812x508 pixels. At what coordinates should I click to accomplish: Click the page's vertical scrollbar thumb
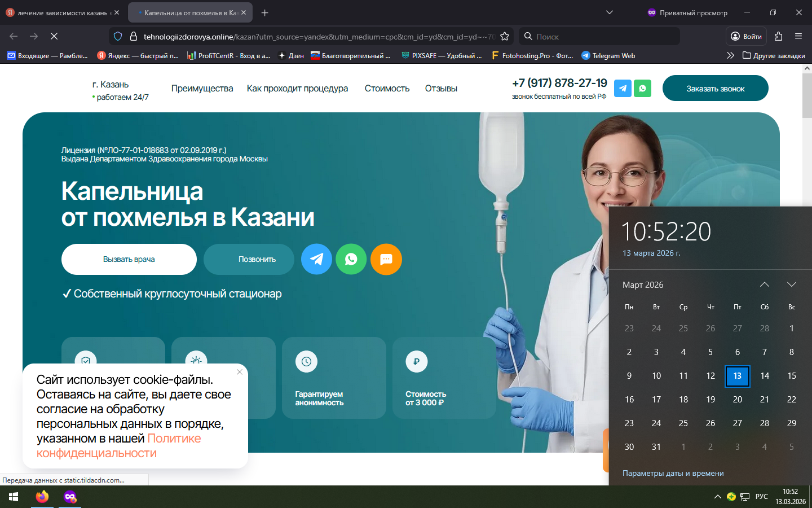(x=807, y=95)
